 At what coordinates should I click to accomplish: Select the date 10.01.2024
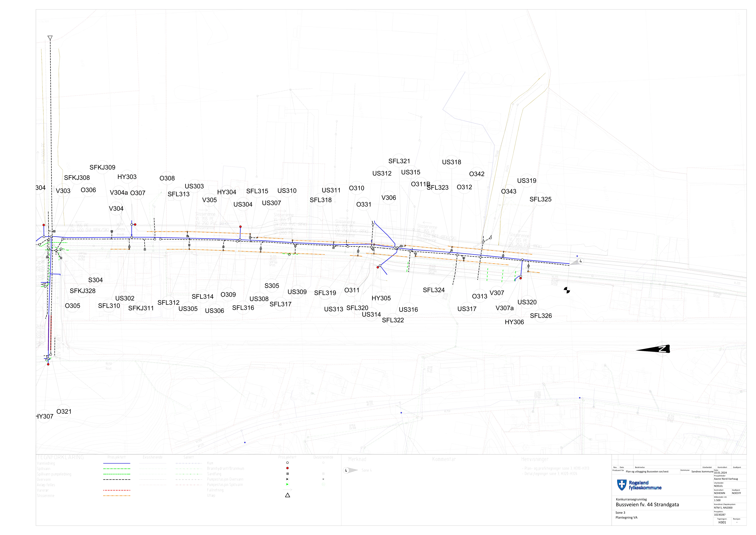pos(720,473)
